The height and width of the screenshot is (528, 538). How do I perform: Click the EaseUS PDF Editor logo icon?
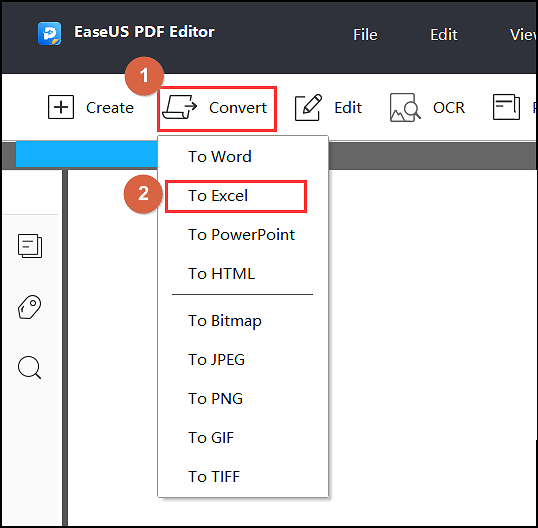pyautogui.click(x=49, y=33)
